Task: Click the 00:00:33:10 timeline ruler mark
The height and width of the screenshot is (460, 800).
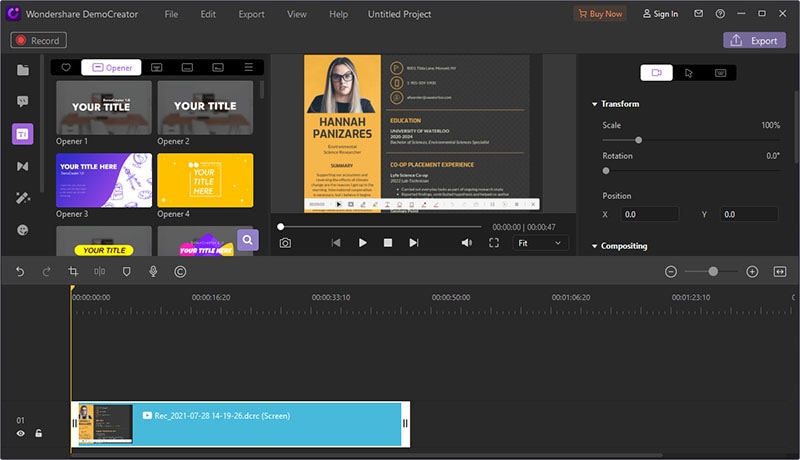Action: point(331,297)
